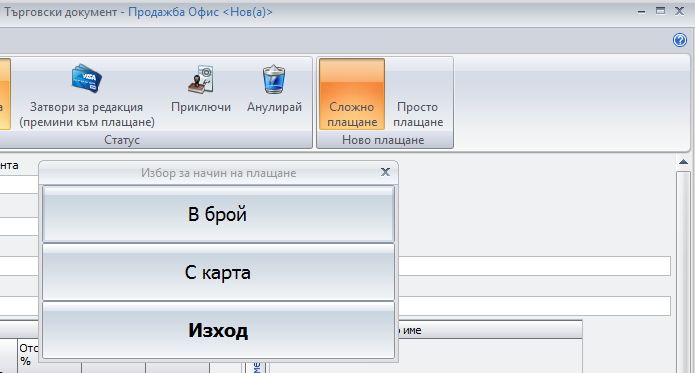Open help via the blue question mark icon
The width and height of the screenshot is (695, 373).
(x=679, y=40)
